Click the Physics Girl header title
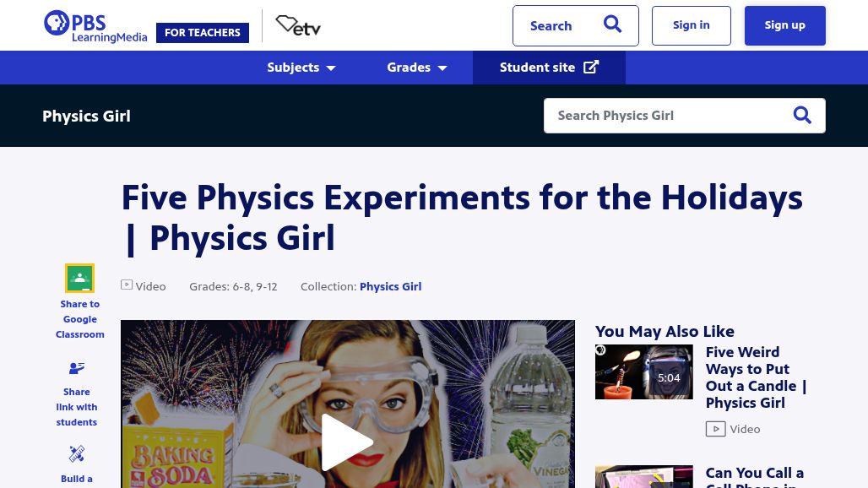 click(86, 116)
